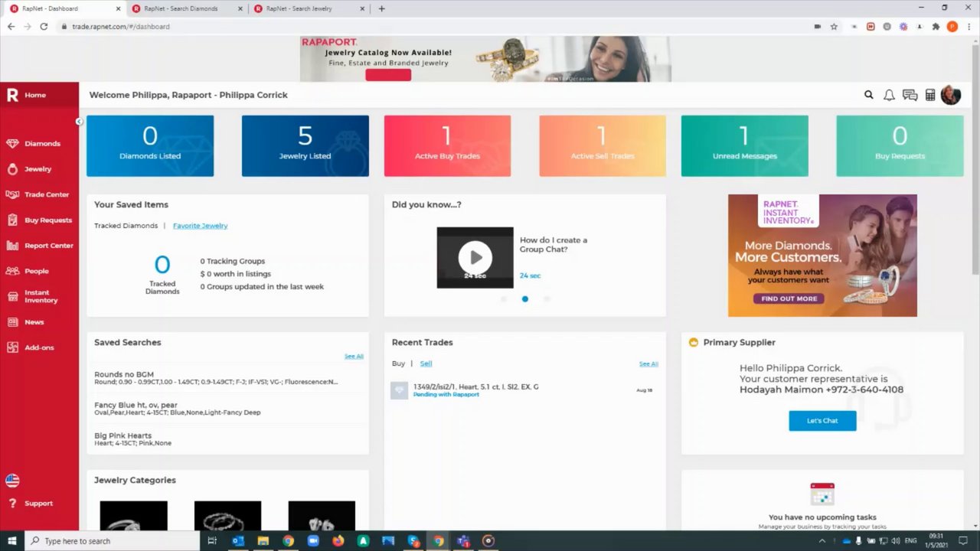Open a new browser tab
980x551 pixels.
382,8
